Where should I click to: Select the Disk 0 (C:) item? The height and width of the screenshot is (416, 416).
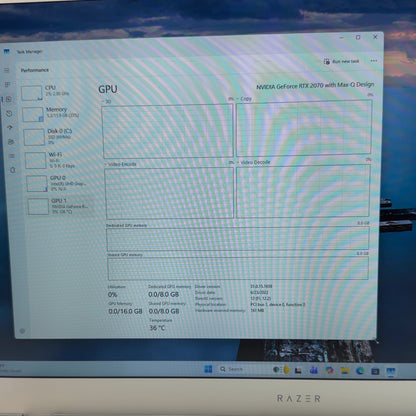tap(56, 137)
